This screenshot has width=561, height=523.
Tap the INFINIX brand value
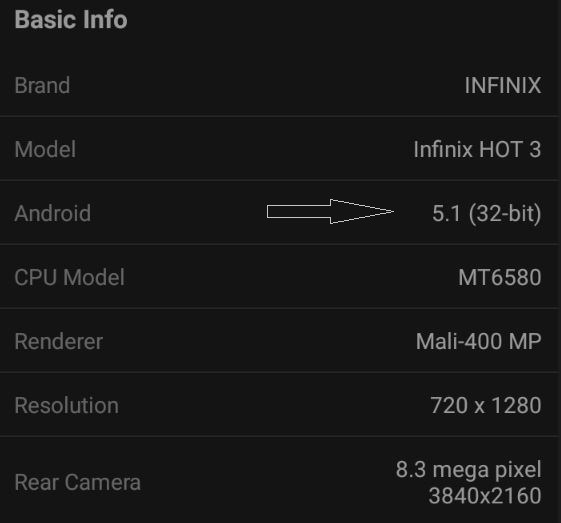coord(503,85)
